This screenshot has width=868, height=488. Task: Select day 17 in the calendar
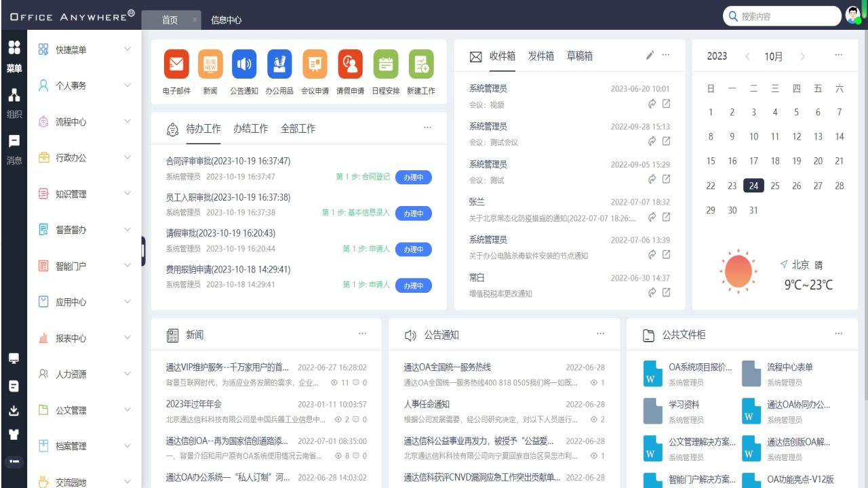click(x=753, y=161)
